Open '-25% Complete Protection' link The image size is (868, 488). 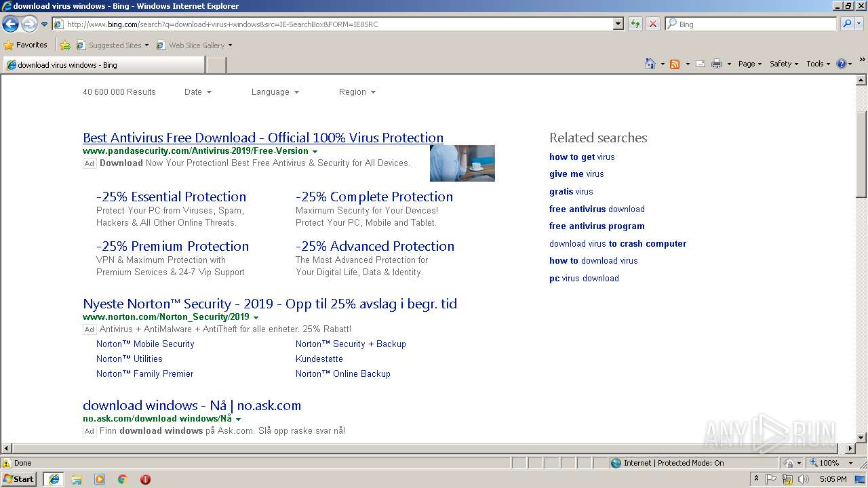[374, 197]
